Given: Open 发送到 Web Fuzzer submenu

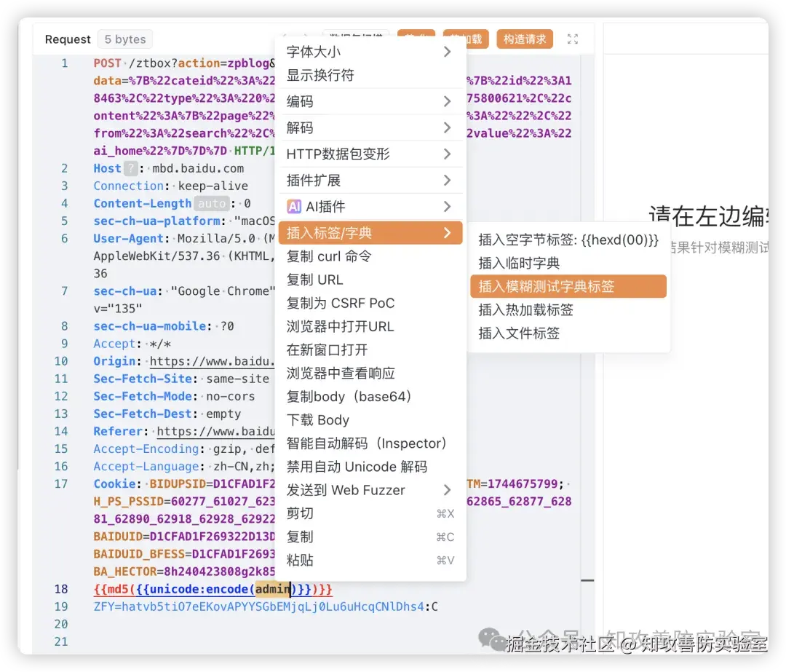Looking at the screenshot, I should point(370,490).
